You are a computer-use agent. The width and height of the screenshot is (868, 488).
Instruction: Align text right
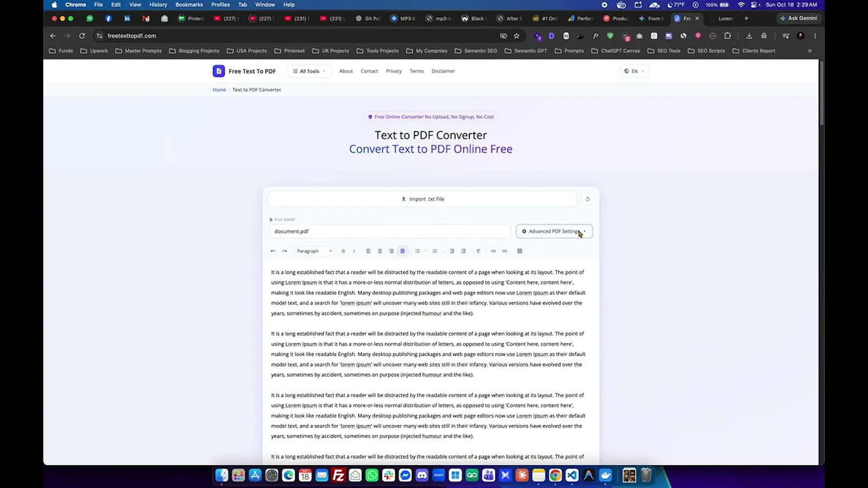pos(391,251)
